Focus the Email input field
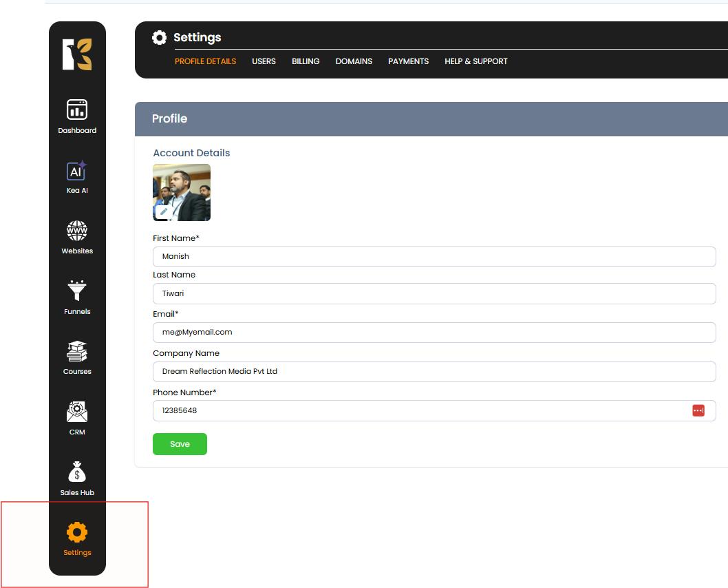This screenshot has width=728, height=588. [433, 332]
